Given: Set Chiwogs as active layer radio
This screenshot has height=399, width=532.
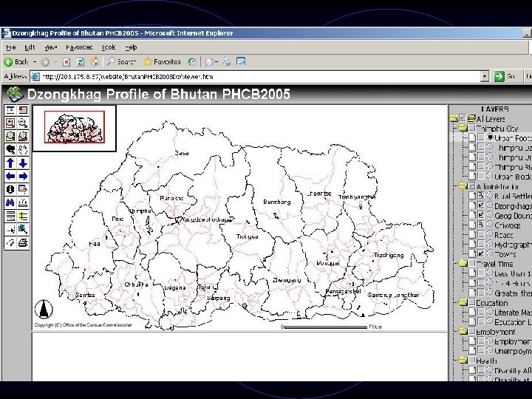Looking at the screenshot, I should (x=490, y=225).
